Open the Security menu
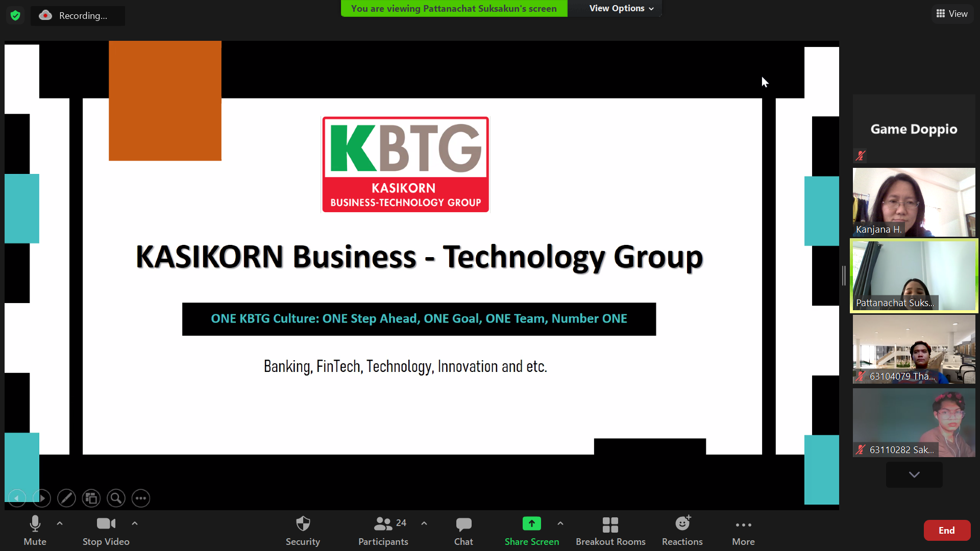This screenshot has height=551, width=980. pyautogui.click(x=303, y=531)
